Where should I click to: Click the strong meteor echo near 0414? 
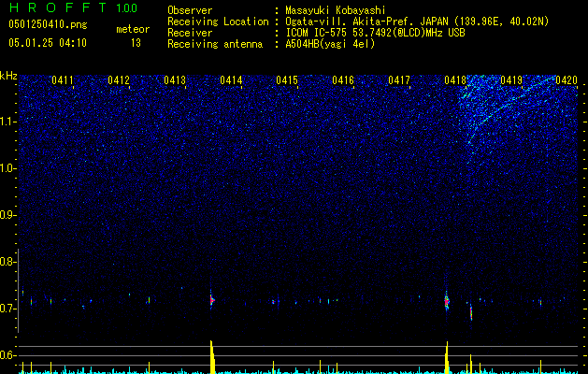pos(211,300)
